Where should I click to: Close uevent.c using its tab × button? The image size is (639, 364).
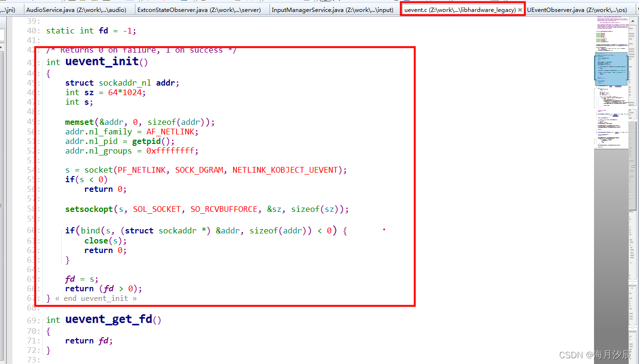click(x=520, y=9)
